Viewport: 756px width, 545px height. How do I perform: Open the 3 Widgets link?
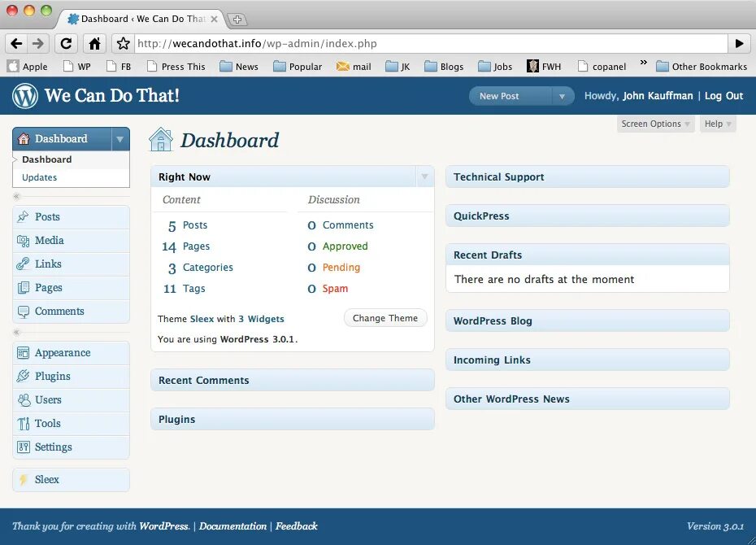coord(261,319)
